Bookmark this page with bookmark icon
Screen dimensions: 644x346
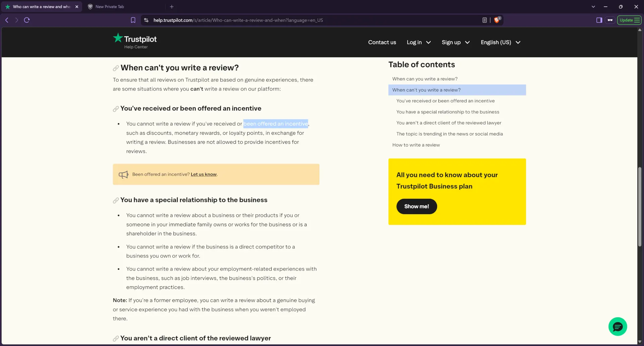[133, 20]
